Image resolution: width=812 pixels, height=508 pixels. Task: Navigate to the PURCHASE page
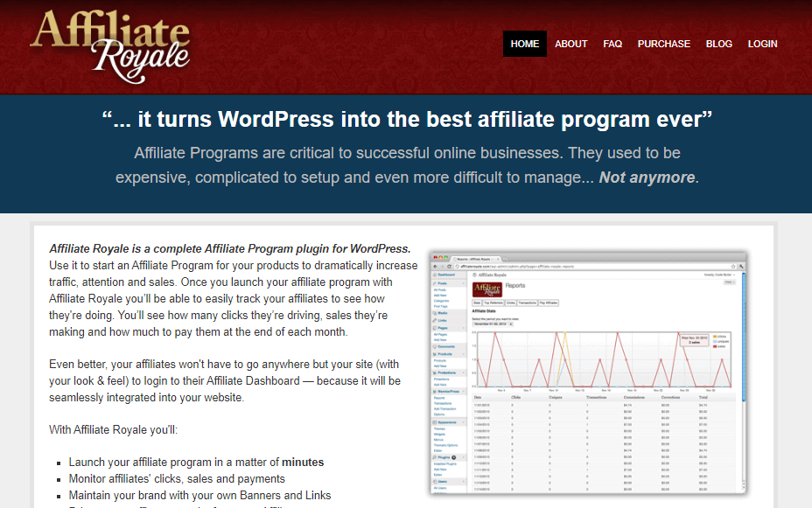(x=663, y=44)
